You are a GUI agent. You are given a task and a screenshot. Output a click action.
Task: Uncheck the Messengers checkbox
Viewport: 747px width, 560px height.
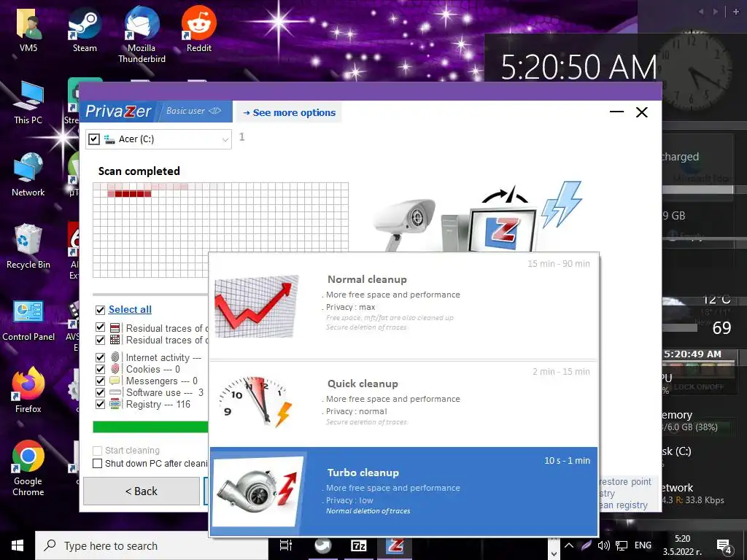[100, 381]
